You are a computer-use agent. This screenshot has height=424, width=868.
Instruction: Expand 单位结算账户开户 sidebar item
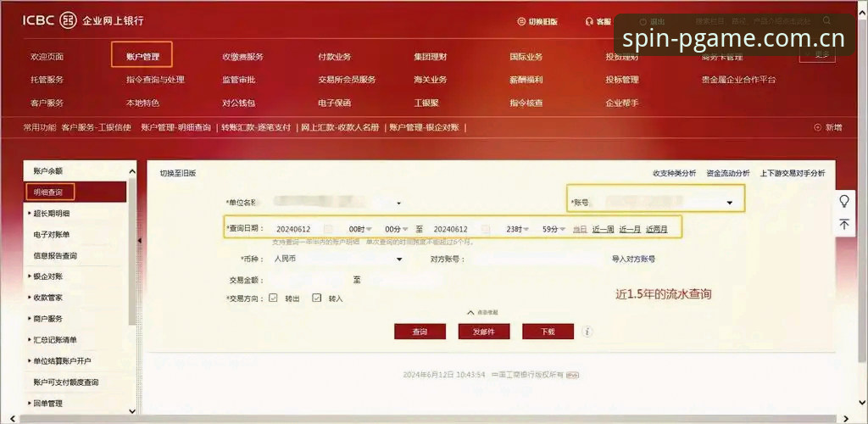coord(60,361)
